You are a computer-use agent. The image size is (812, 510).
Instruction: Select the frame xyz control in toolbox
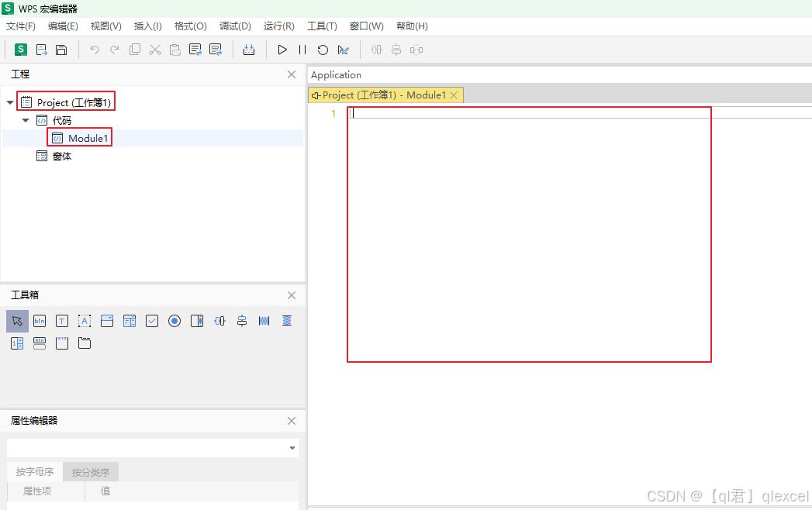click(61, 343)
